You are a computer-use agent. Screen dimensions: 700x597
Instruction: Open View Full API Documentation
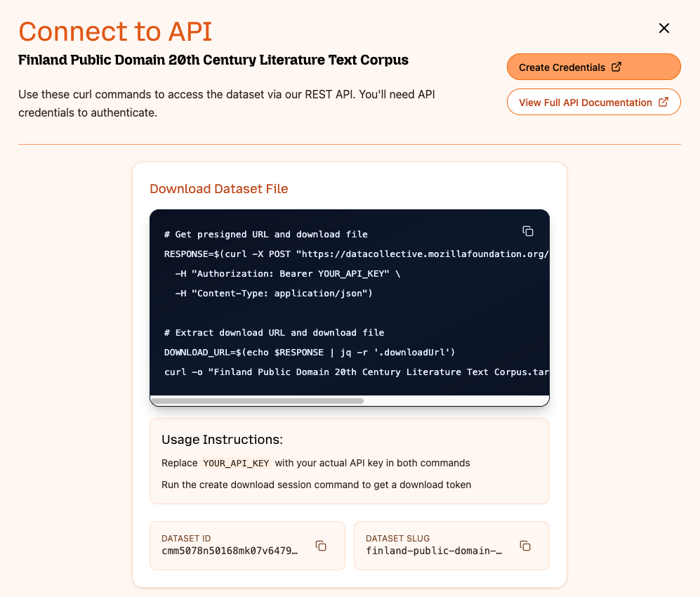click(586, 102)
